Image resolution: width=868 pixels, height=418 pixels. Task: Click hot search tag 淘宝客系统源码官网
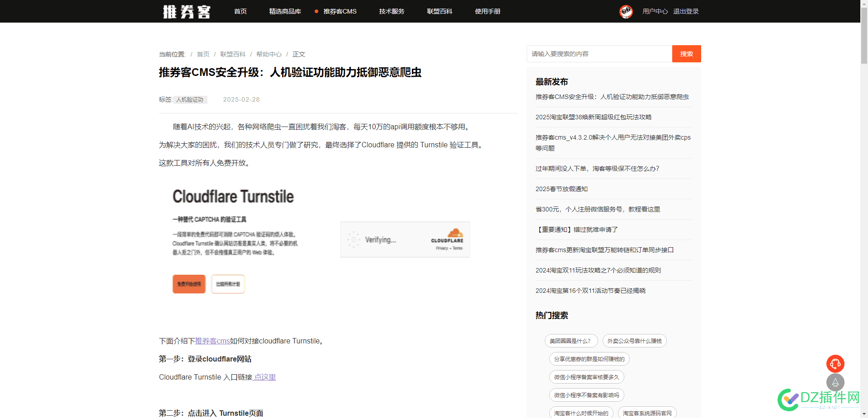tap(647, 413)
